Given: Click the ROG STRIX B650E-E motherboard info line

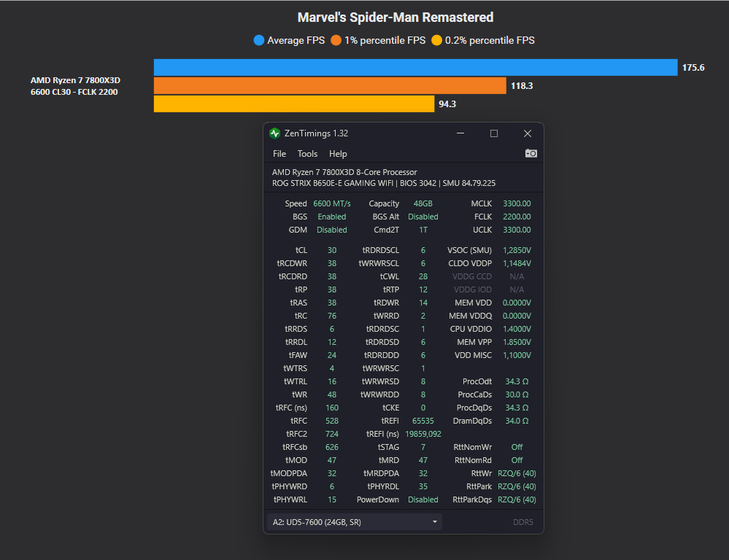Looking at the screenshot, I should pos(384,183).
